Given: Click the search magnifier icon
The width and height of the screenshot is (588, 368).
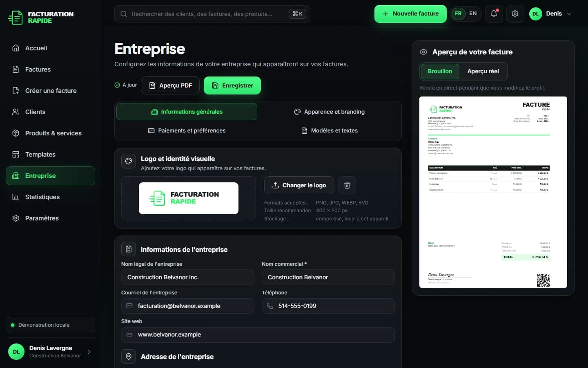Looking at the screenshot, I should pos(123,14).
